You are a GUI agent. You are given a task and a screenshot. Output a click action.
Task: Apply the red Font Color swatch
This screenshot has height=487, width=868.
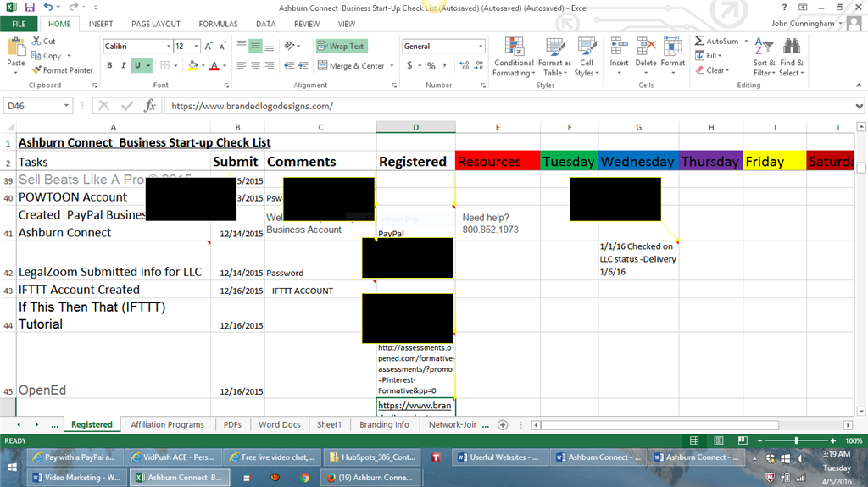tap(214, 65)
